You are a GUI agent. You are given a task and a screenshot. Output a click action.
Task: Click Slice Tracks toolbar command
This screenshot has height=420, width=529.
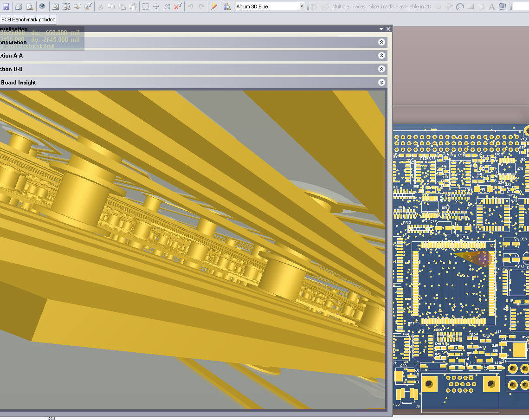(400, 6)
